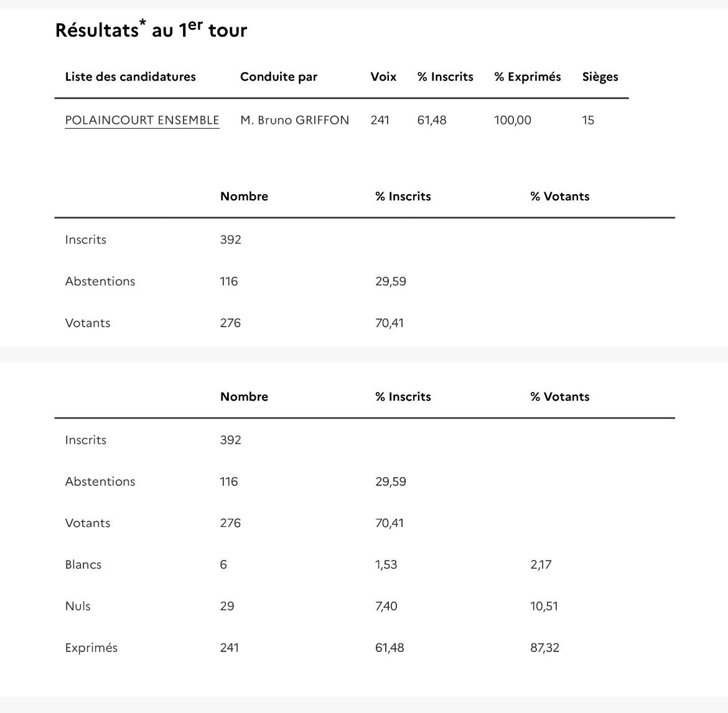Select the 7,40 Nuls registered percentage

(x=386, y=606)
